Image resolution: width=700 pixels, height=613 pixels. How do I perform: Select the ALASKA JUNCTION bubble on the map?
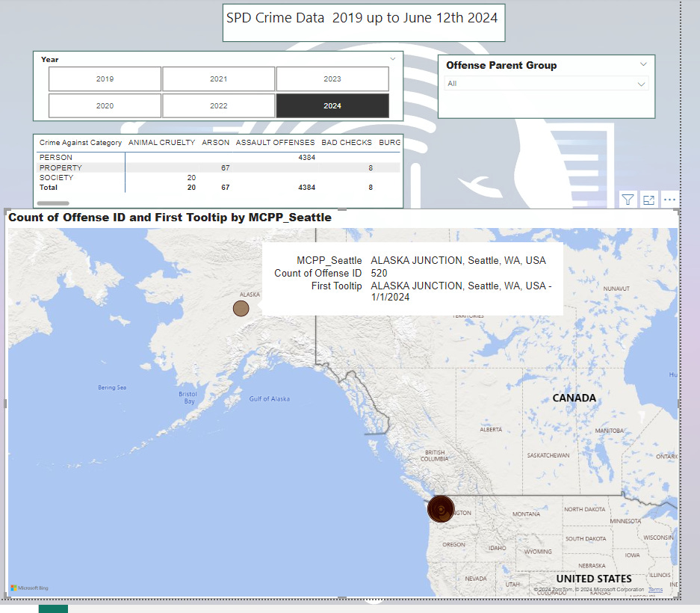(x=440, y=508)
